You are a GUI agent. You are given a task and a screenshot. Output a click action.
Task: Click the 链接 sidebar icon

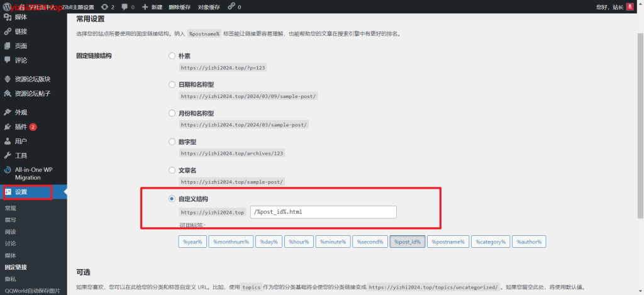[x=8, y=31]
